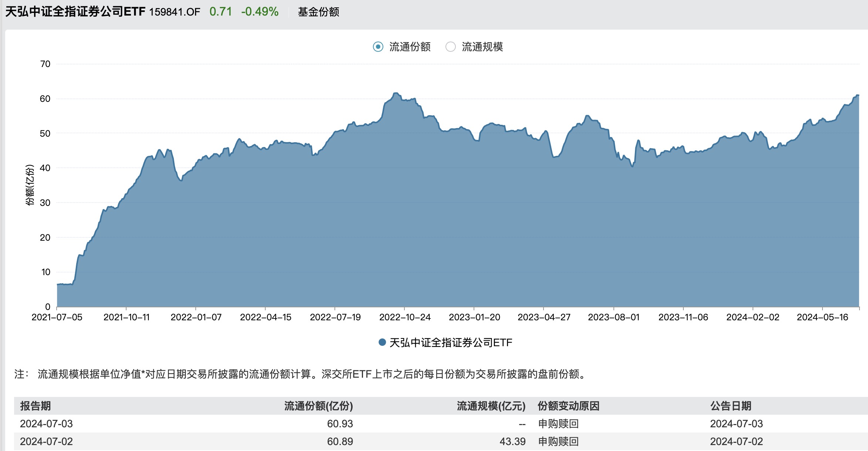Click the announcement date 2024-07-03

click(x=736, y=424)
